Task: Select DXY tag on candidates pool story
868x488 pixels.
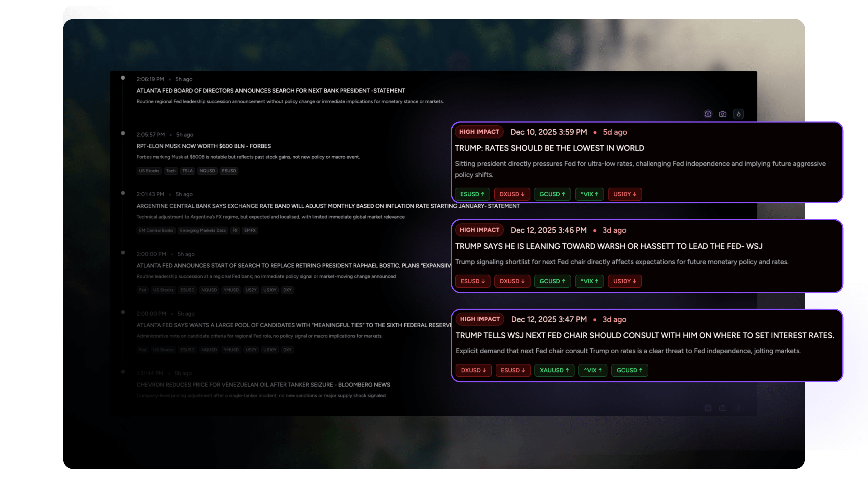Action: [x=287, y=350]
